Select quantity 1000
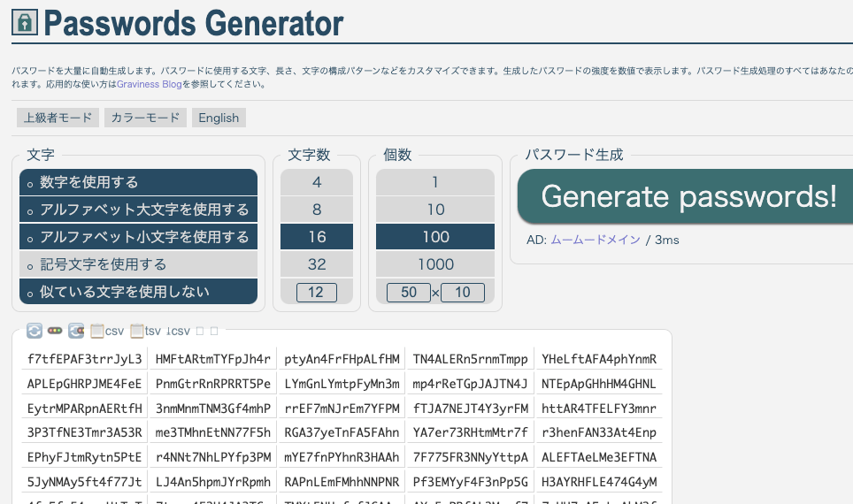This screenshot has height=504, width=853. click(x=435, y=264)
